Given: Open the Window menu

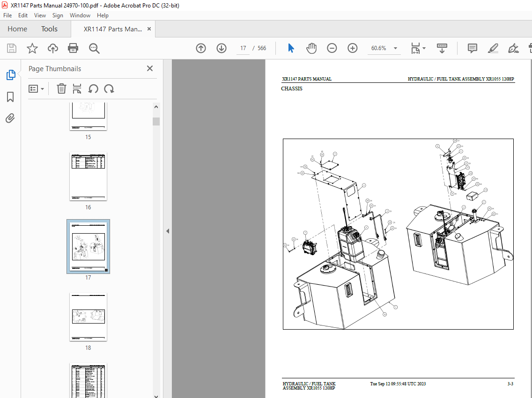Looking at the screenshot, I should tap(80, 15).
